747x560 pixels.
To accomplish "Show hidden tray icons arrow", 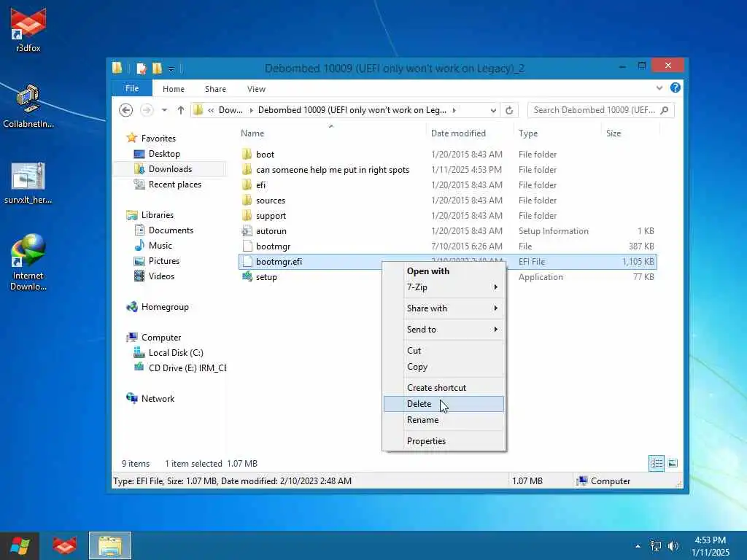I will pyautogui.click(x=638, y=546).
